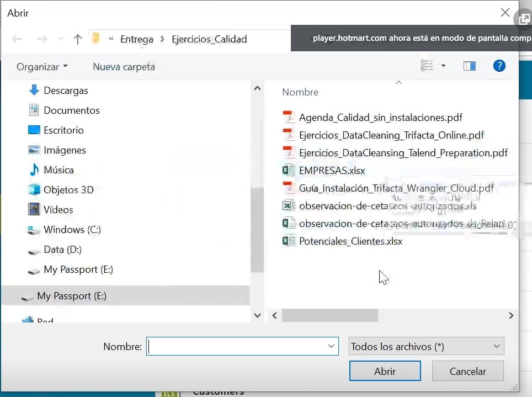Expand the Nombre filename history dropdown
The height and width of the screenshot is (397, 532).
coord(331,346)
